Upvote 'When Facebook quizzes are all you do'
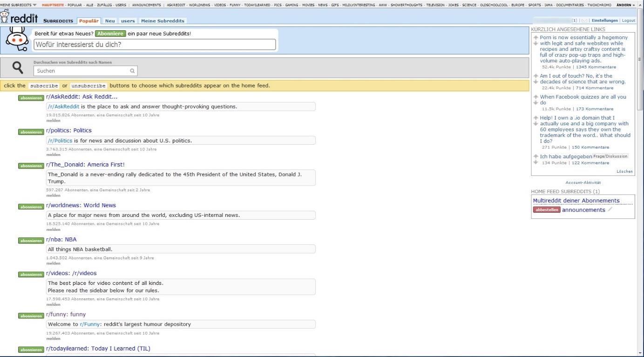The width and height of the screenshot is (644, 357). [536, 97]
